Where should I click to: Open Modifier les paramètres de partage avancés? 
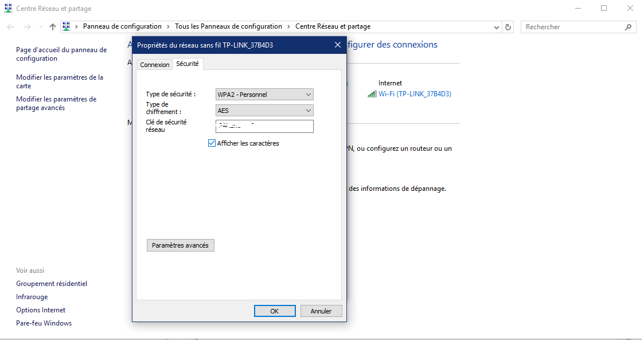pyautogui.click(x=56, y=103)
